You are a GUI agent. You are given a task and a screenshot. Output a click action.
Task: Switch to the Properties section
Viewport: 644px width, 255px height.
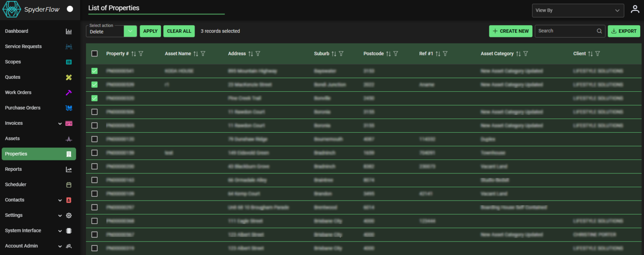(39, 154)
